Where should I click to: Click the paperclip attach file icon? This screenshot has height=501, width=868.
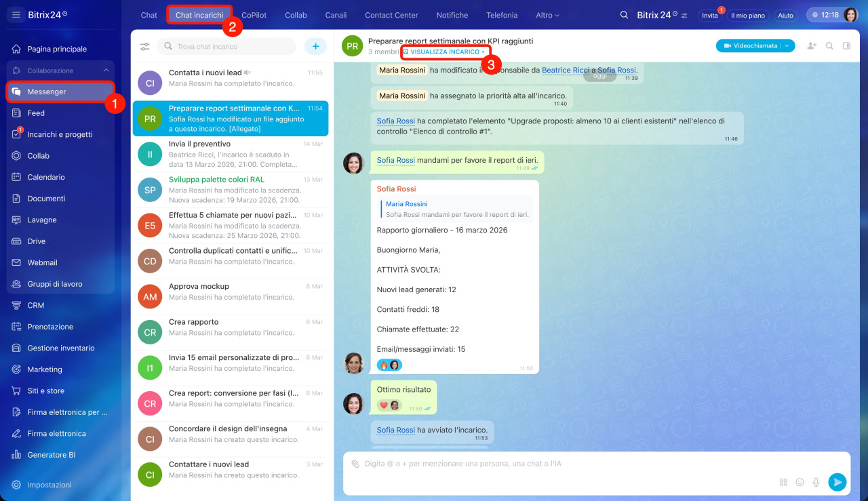click(x=355, y=464)
